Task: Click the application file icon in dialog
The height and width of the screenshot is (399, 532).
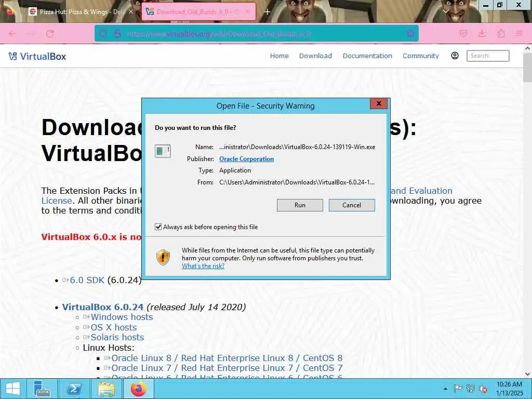Action: tap(163, 151)
